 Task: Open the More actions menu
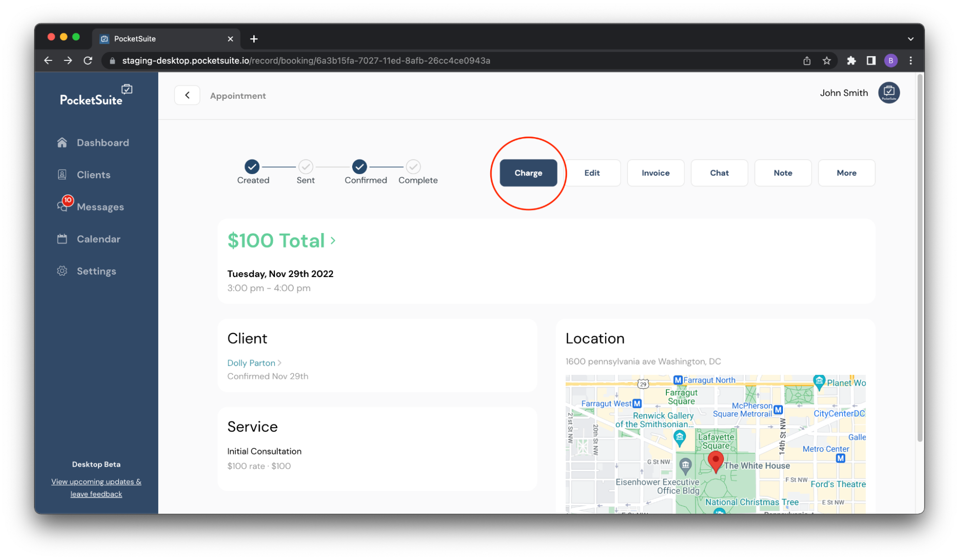pyautogui.click(x=846, y=173)
